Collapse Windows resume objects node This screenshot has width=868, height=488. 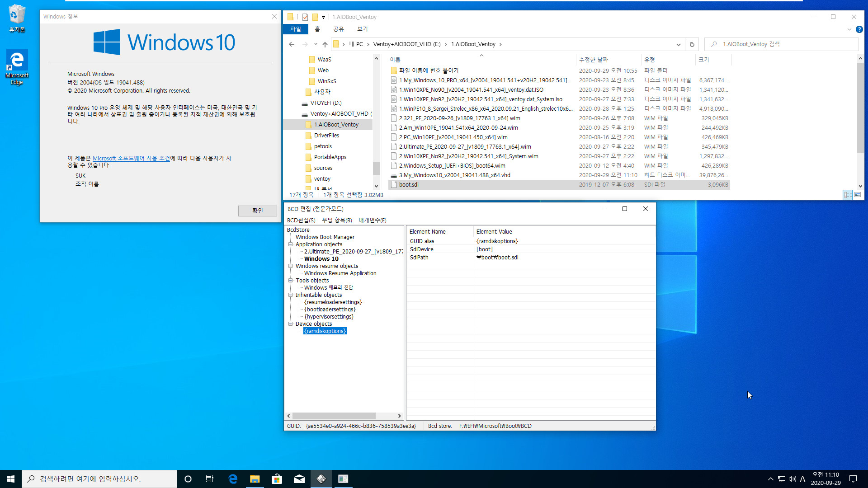(x=291, y=266)
